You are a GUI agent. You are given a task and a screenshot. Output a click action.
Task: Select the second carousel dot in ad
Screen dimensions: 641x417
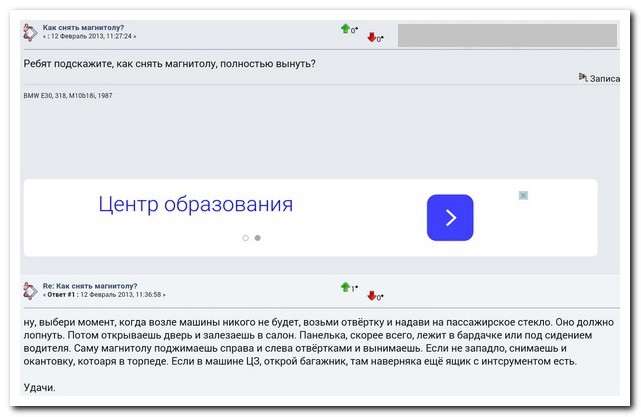click(257, 238)
